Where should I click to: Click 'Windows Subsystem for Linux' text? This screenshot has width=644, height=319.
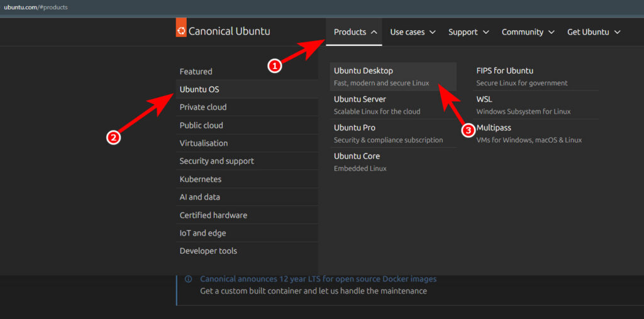tap(524, 112)
